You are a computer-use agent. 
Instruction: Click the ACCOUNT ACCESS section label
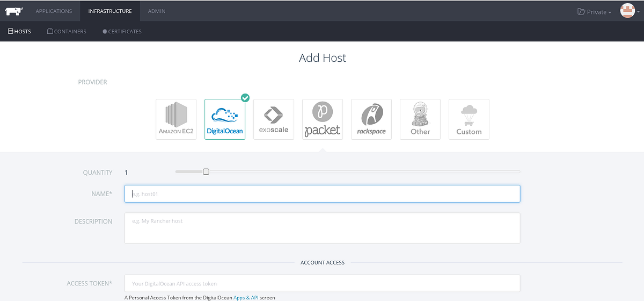pyautogui.click(x=323, y=263)
